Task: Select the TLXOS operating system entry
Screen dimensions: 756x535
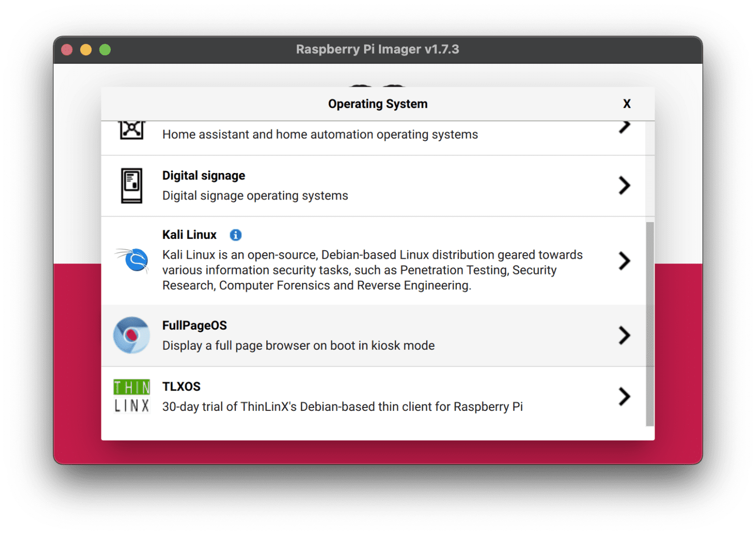Action: (x=345, y=396)
